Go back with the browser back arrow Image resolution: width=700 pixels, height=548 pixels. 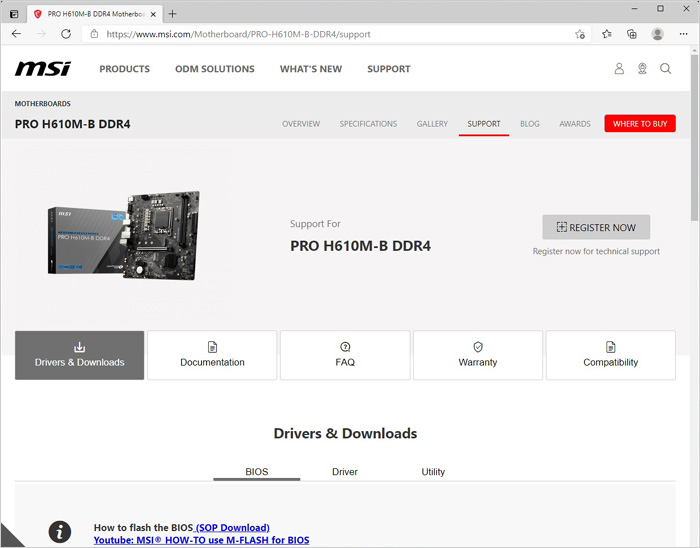(x=17, y=34)
